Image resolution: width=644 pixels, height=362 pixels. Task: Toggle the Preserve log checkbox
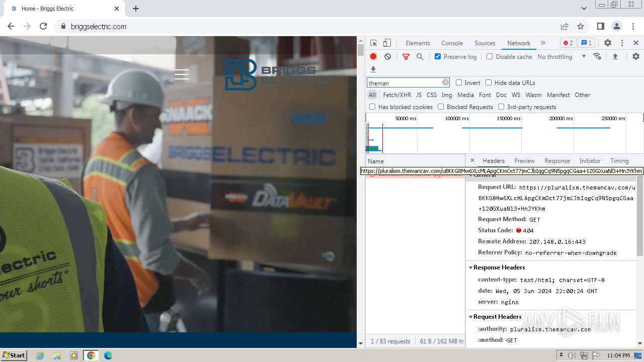438,56
